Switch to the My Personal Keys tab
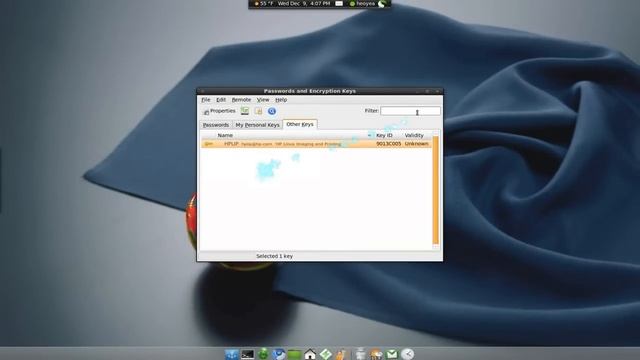Viewport: 640px width, 360px height. [x=257, y=125]
